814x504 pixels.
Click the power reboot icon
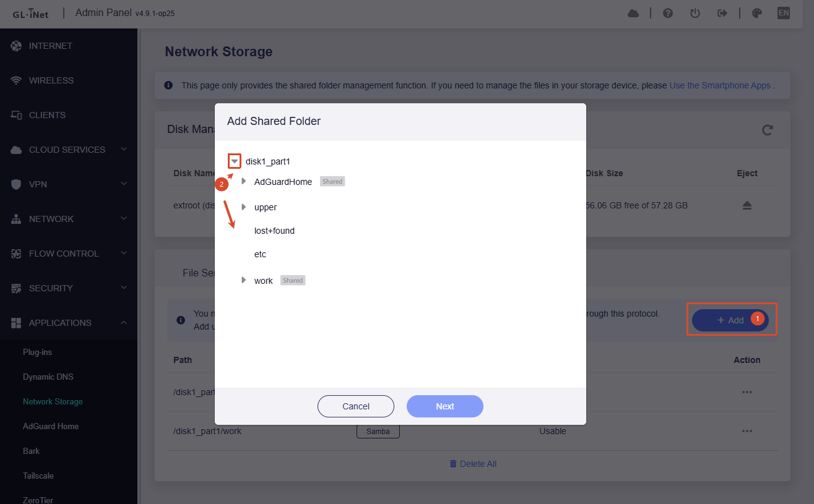tap(695, 13)
